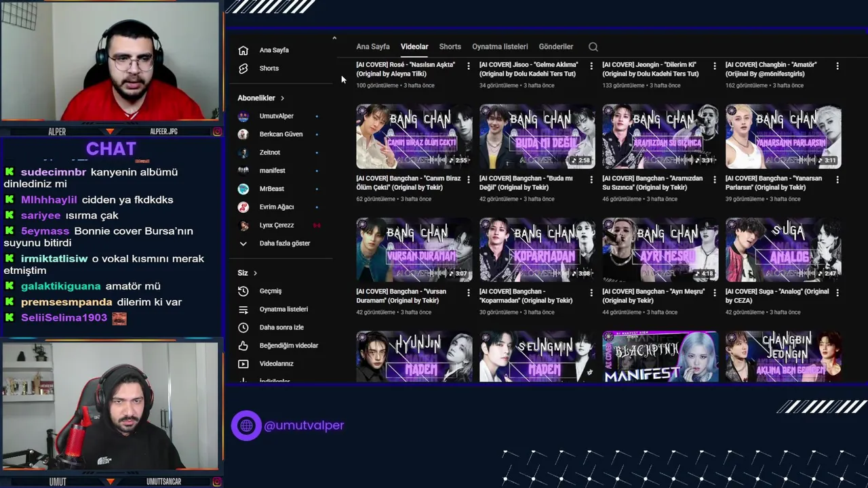
Task: Click the Beğendiğim videolar thumbs-up icon
Action: [x=243, y=346]
